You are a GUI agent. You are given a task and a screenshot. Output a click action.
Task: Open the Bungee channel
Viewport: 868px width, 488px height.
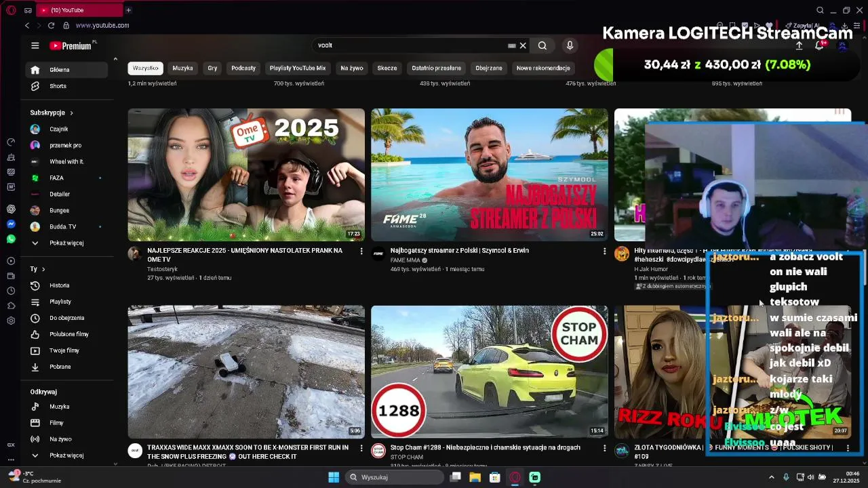point(66,210)
